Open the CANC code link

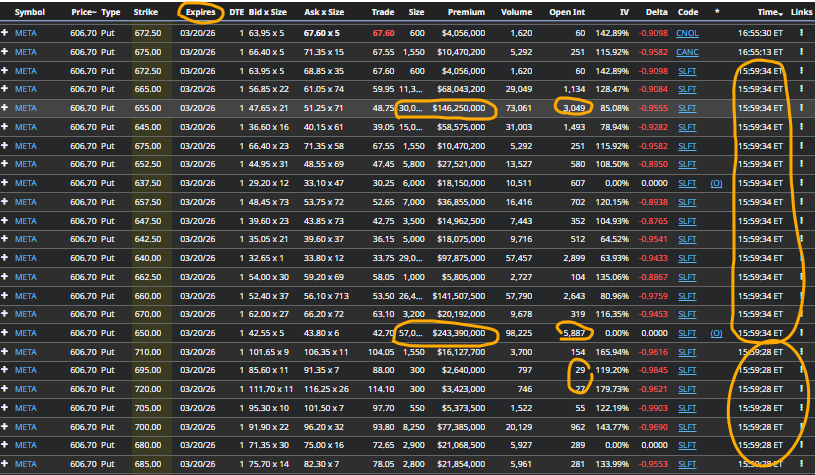pyautogui.click(x=687, y=52)
